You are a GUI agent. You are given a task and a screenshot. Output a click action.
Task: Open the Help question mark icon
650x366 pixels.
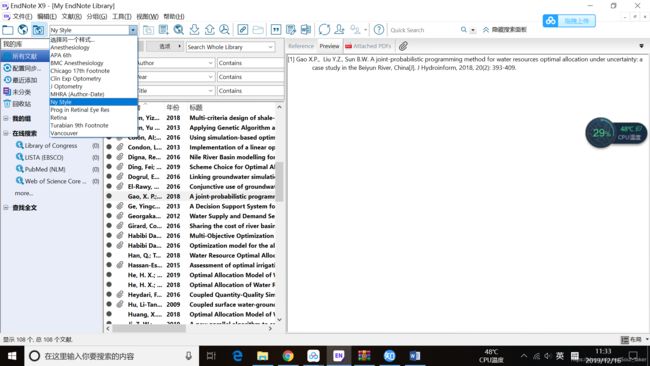379,30
